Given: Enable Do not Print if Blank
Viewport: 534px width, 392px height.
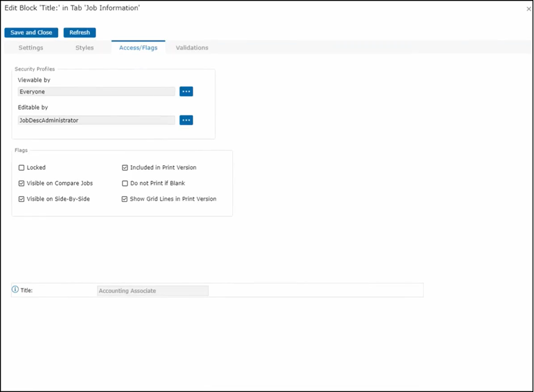Looking at the screenshot, I should (x=125, y=184).
